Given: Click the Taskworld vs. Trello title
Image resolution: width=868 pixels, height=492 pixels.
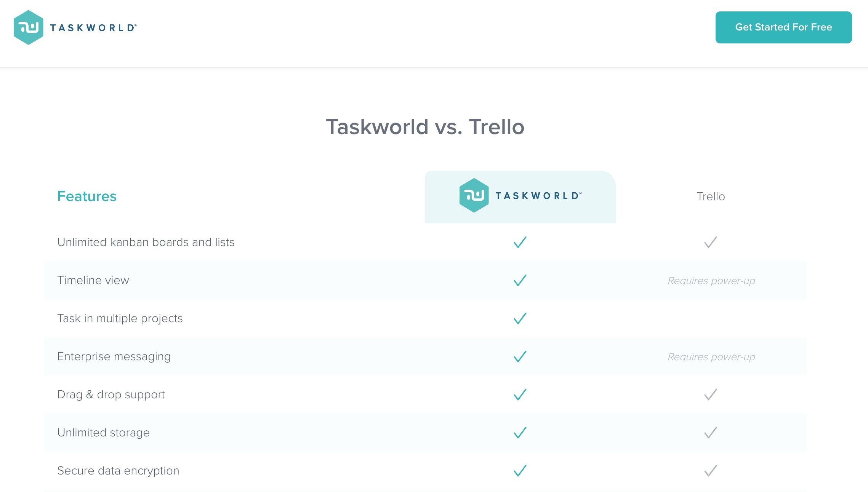Looking at the screenshot, I should [425, 126].
